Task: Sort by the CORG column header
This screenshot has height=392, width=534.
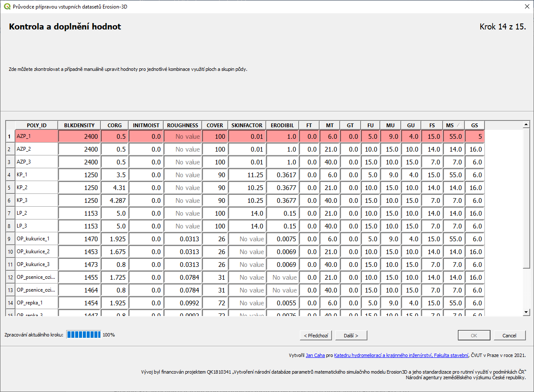Action: coord(114,125)
